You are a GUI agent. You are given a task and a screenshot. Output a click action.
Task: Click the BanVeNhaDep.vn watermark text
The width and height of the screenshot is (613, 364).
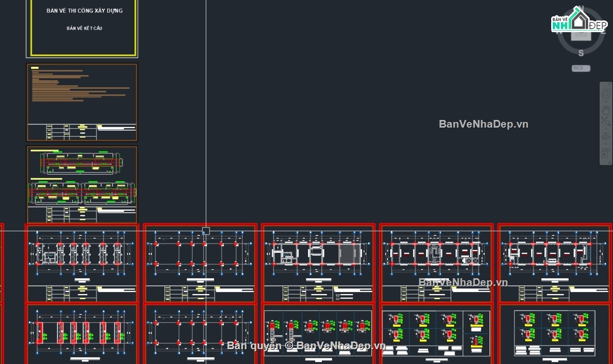click(484, 124)
